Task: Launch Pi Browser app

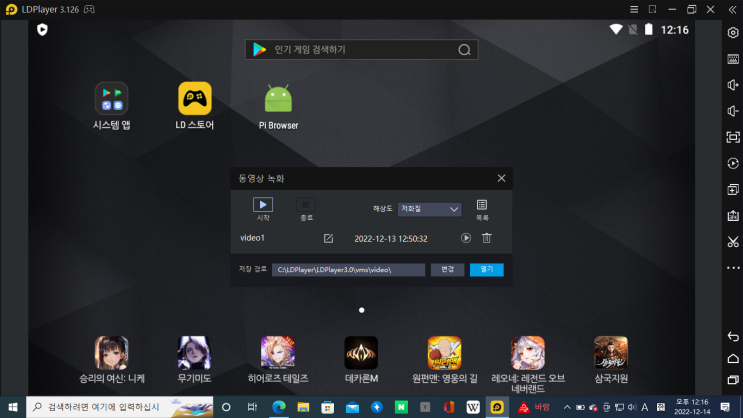Action: 278,107
